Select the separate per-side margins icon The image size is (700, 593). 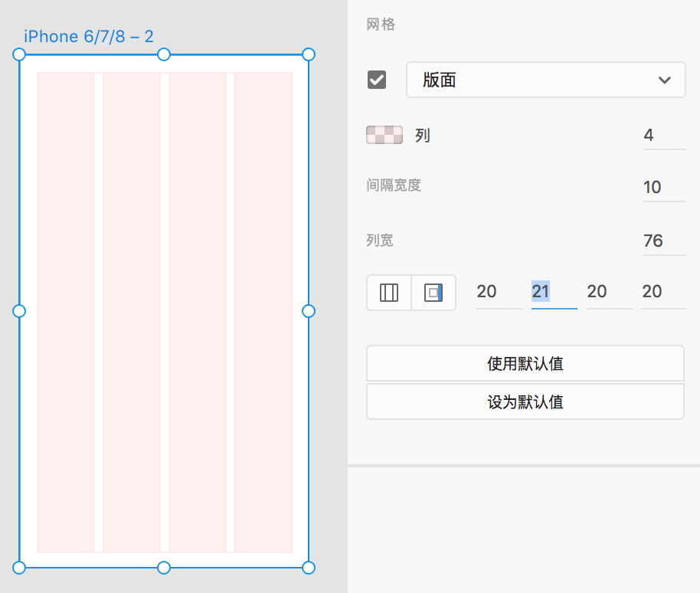click(x=433, y=293)
